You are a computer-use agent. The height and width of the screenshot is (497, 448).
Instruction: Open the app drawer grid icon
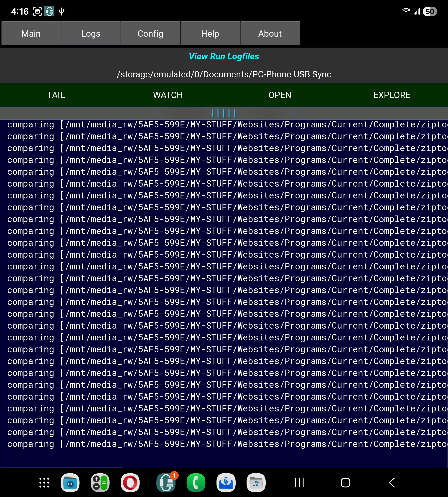point(44,483)
